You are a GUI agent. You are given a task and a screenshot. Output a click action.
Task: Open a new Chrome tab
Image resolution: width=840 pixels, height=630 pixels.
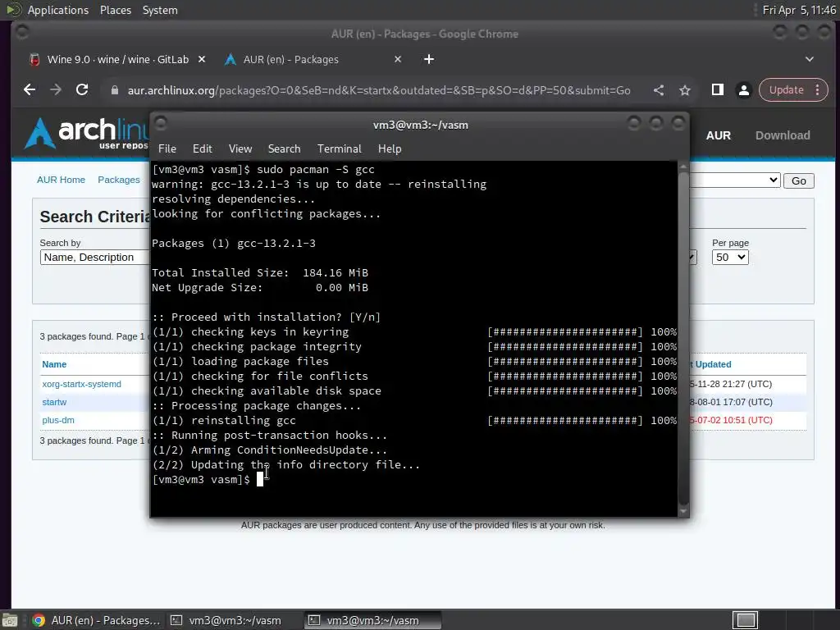point(429,59)
